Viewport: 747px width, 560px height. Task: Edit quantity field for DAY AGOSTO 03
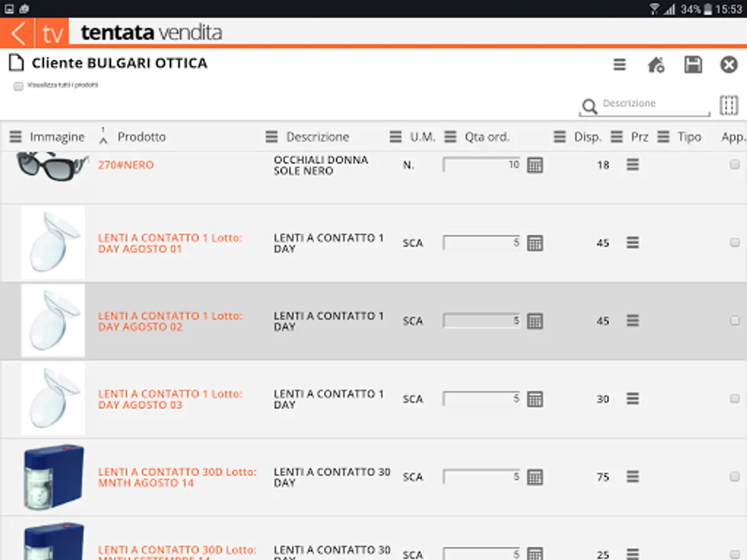[x=482, y=399]
